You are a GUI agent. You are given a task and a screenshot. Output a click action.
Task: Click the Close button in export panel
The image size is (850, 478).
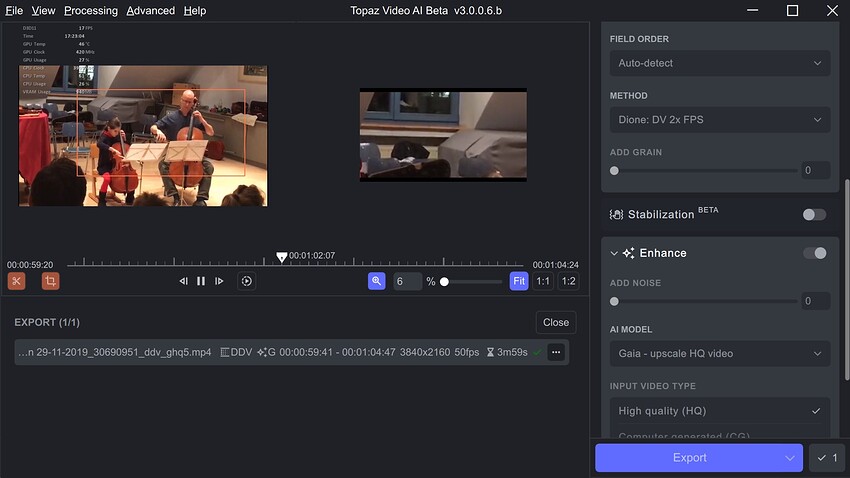point(556,322)
